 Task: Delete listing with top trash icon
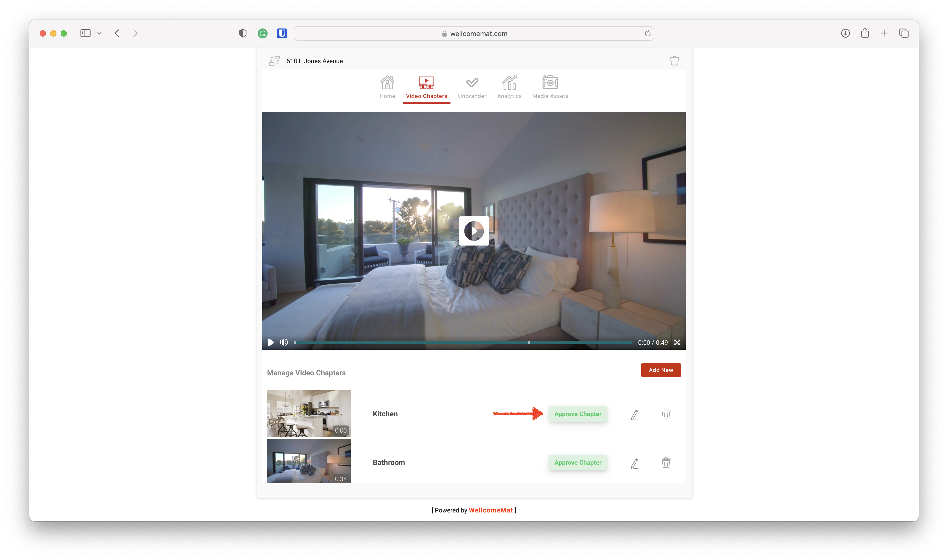(x=674, y=61)
